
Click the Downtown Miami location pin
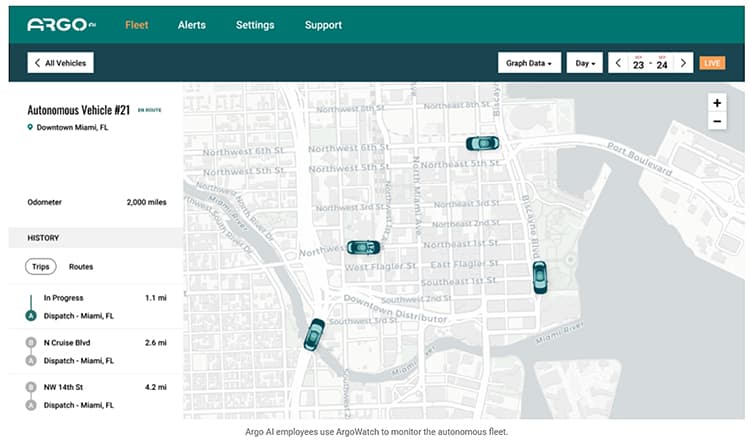[x=30, y=128]
